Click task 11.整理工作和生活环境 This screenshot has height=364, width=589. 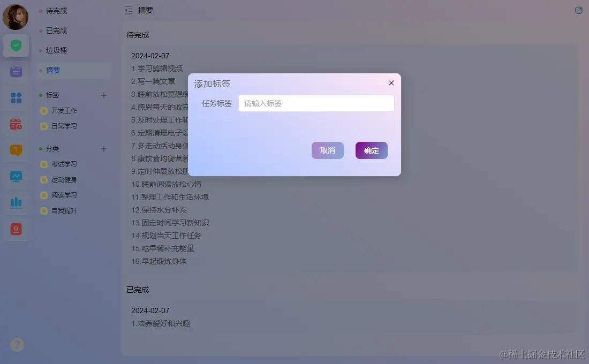(170, 197)
